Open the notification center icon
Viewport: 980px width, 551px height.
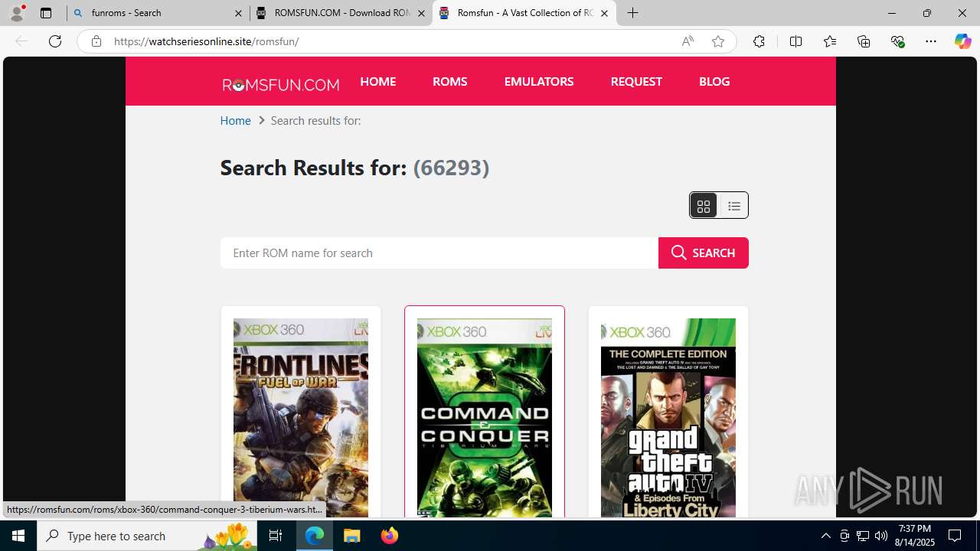[x=955, y=536]
